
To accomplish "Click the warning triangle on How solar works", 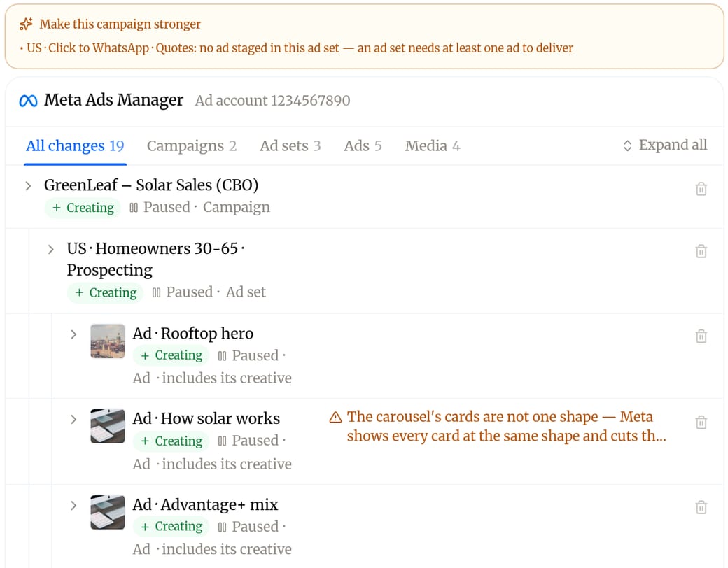I will [x=335, y=417].
